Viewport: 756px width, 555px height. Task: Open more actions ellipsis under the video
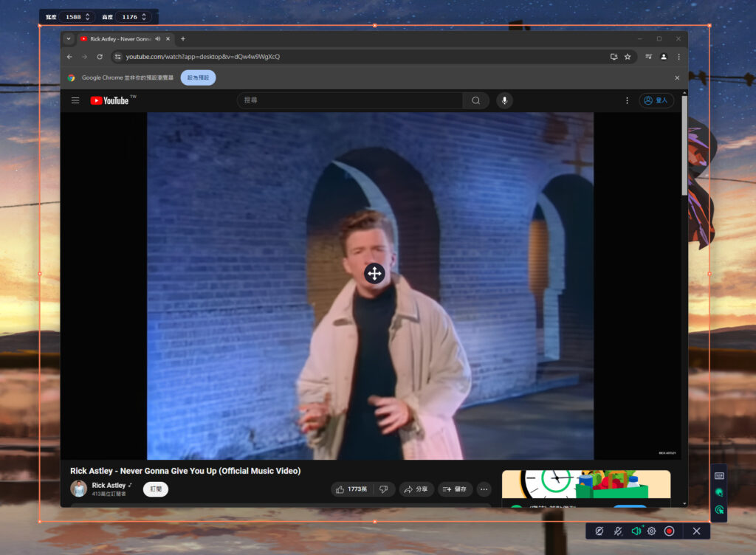click(x=484, y=489)
